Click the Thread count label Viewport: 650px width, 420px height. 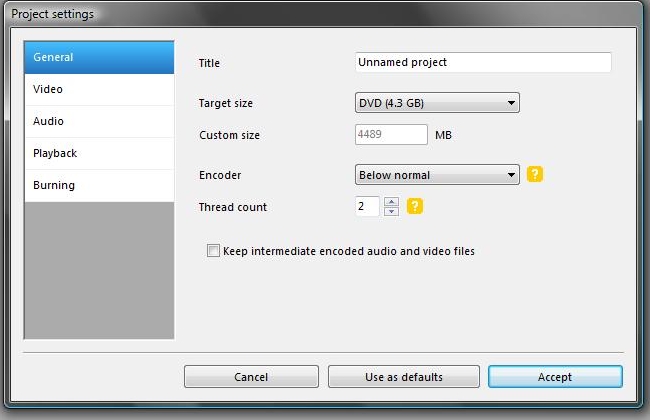point(233,207)
